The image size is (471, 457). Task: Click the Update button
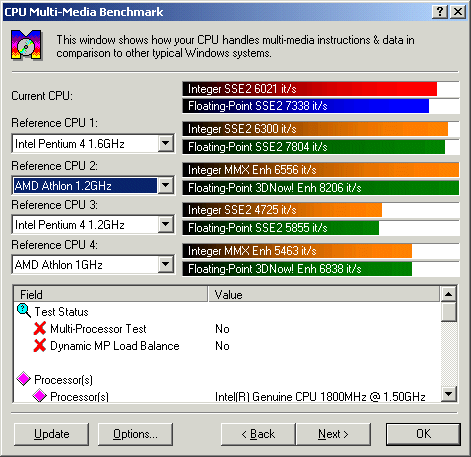52,434
